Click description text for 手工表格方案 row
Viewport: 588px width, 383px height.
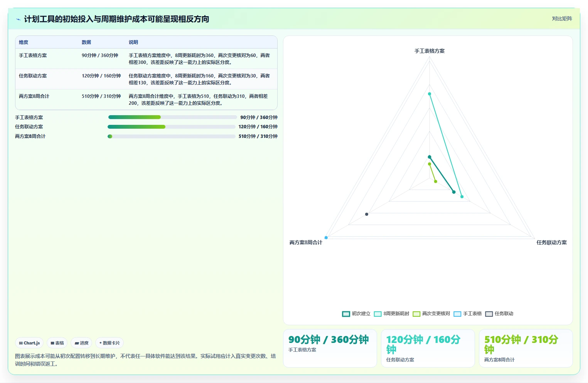[199, 59]
